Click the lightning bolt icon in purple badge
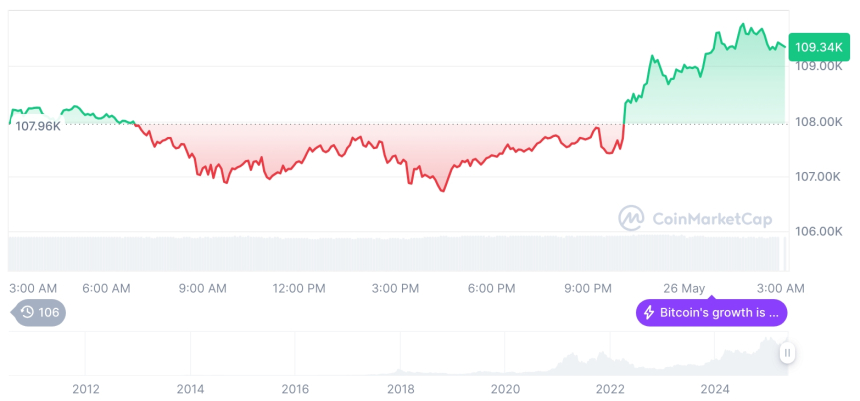 tap(649, 313)
